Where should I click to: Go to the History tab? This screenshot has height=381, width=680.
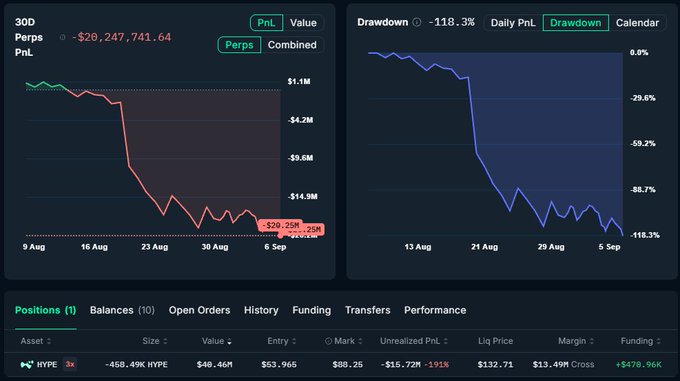[261, 310]
